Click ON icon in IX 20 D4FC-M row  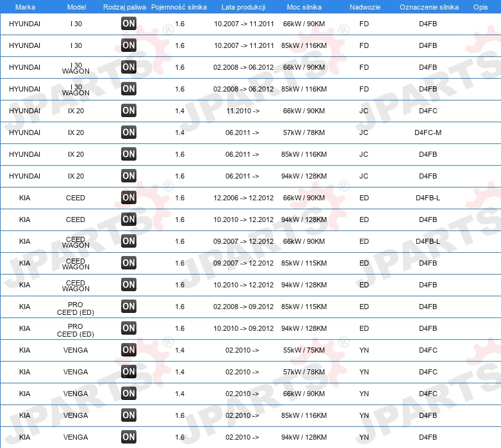(129, 132)
